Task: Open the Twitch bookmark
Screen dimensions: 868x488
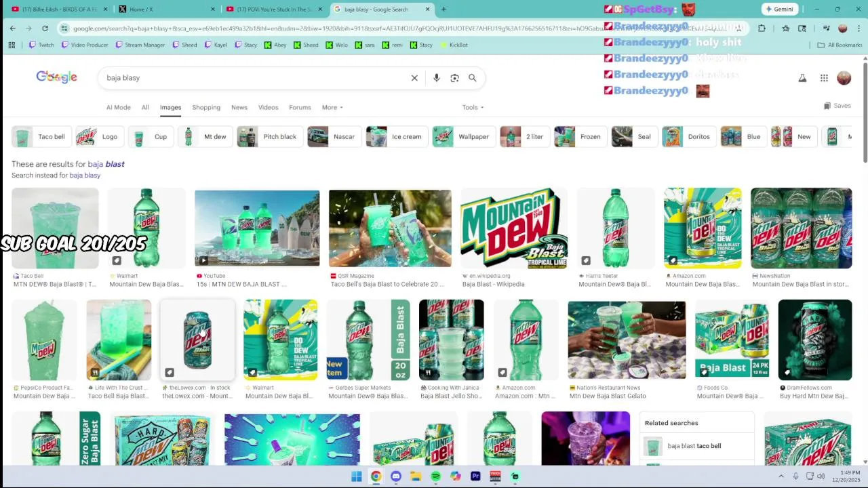Action: (x=41, y=45)
